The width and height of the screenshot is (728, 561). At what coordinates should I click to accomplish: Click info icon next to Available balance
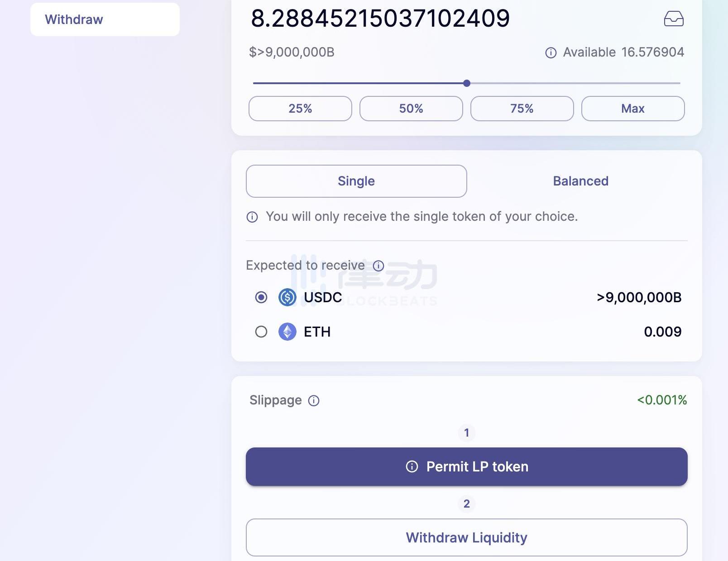coord(551,53)
